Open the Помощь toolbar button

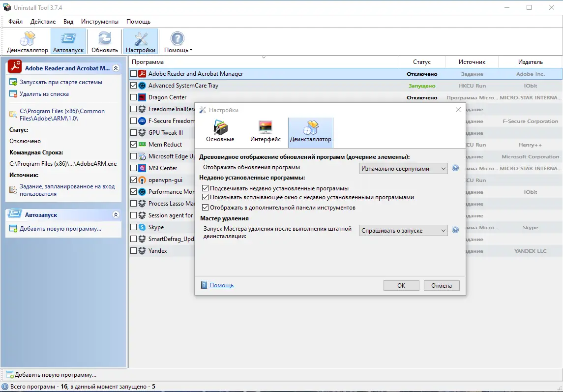[x=178, y=42]
